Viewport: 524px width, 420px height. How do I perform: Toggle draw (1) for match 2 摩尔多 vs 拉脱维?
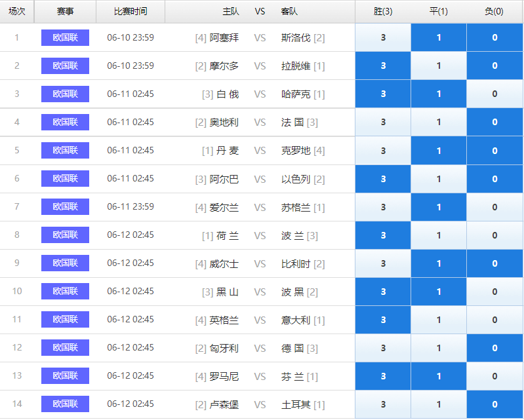(439, 66)
